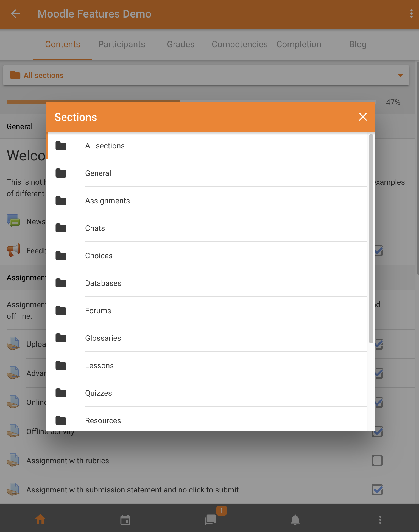The width and height of the screenshot is (419, 532).
Task: Open notifications bell in bottom bar
Action: (x=295, y=520)
